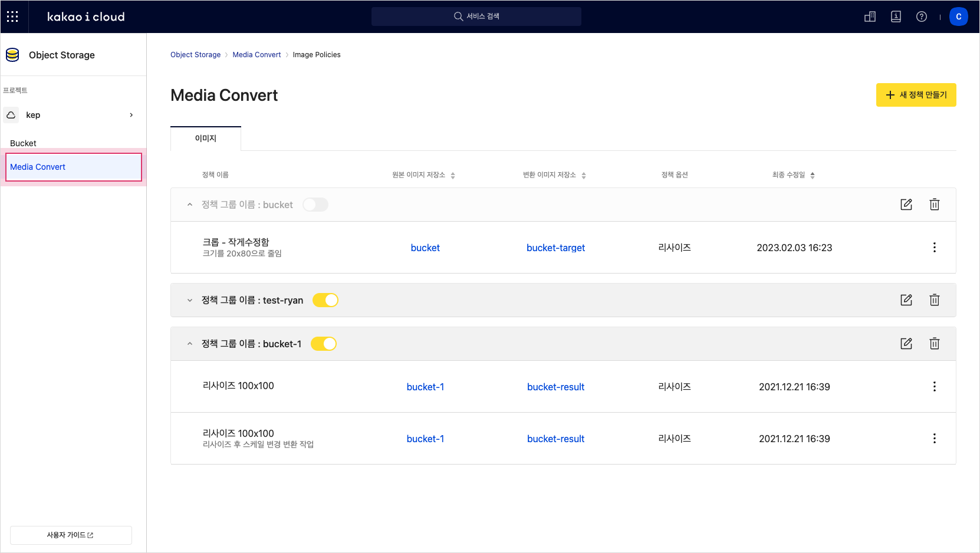The image size is (980, 553).
Task: Open more options for 크롭 - 작게수정함 policy
Action: [x=935, y=248]
